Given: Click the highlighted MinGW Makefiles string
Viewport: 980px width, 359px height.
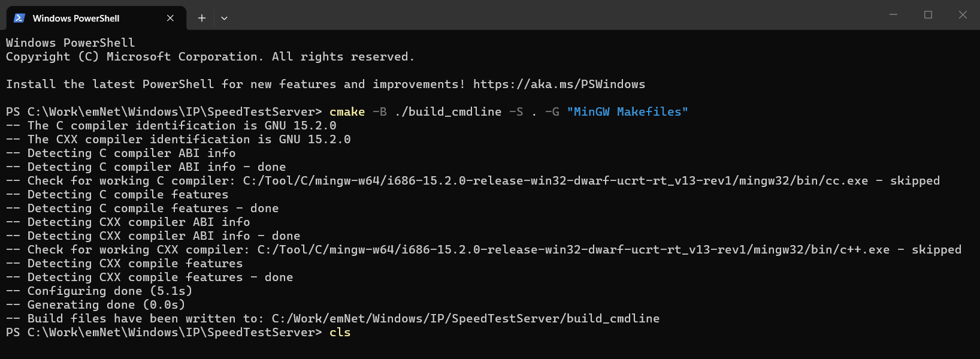Looking at the screenshot, I should click(627, 111).
